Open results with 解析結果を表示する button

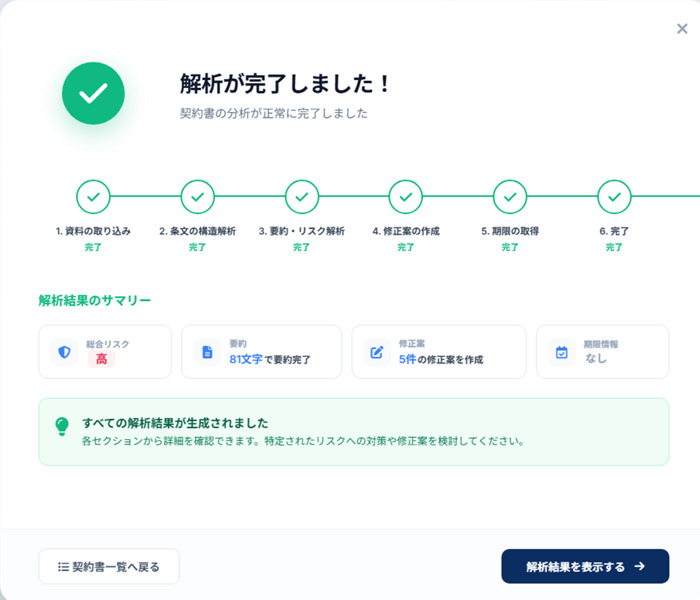(x=585, y=566)
